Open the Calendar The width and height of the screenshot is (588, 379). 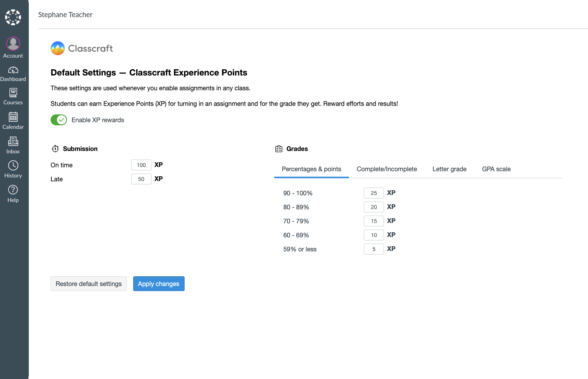tap(13, 121)
